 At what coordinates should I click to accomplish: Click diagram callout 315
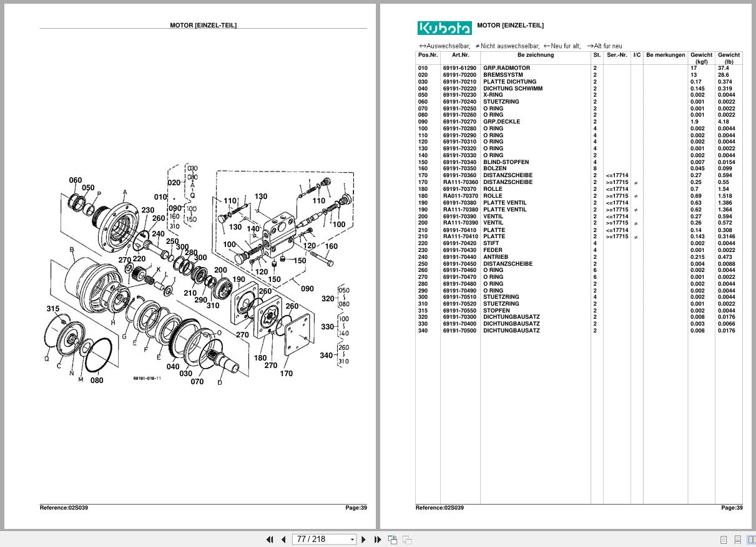click(x=53, y=309)
